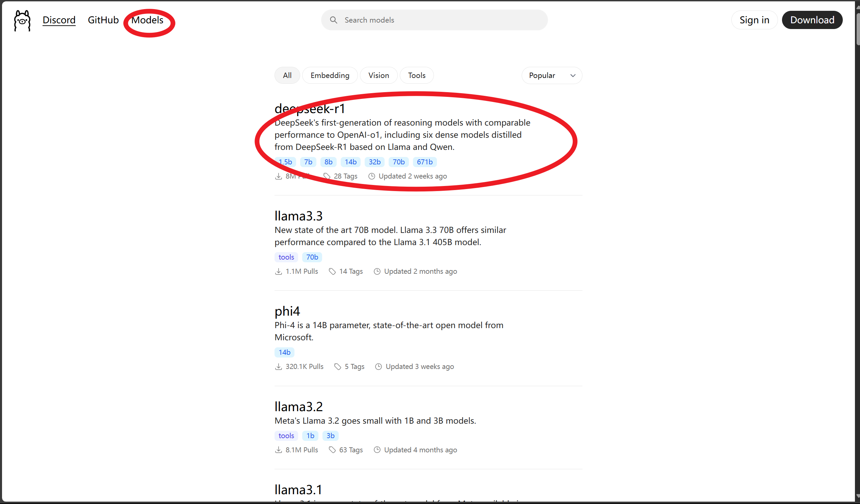Image resolution: width=860 pixels, height=504 pixels.
Task: Open the Popular sort dropdown
Action: point(551,75)
